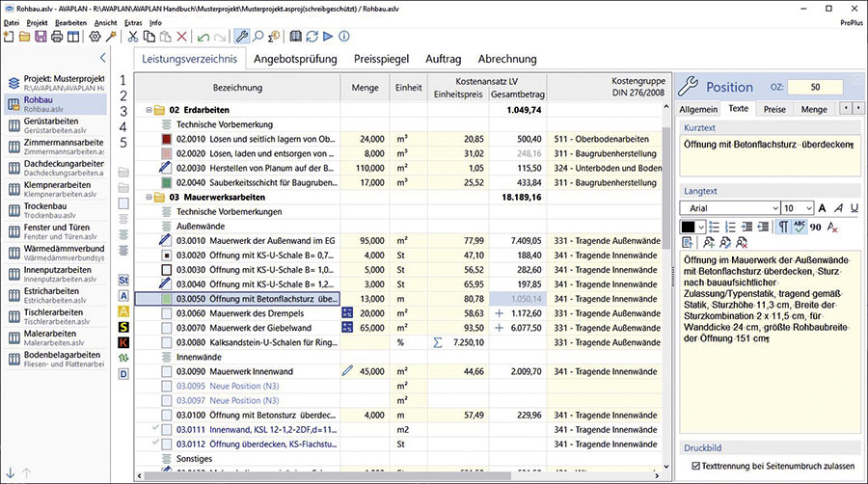Click the Menge column header

point(365,88)
